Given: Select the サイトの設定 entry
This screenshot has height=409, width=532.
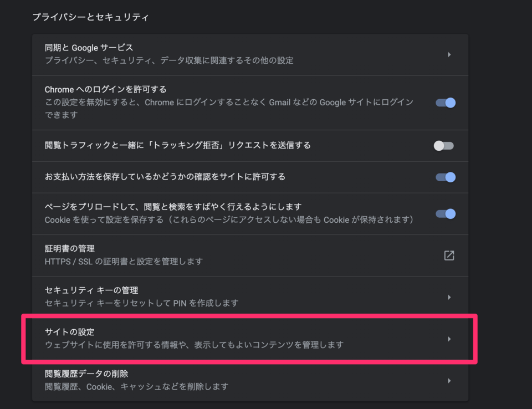Looking at the screenshot, I should pos(249,339).
